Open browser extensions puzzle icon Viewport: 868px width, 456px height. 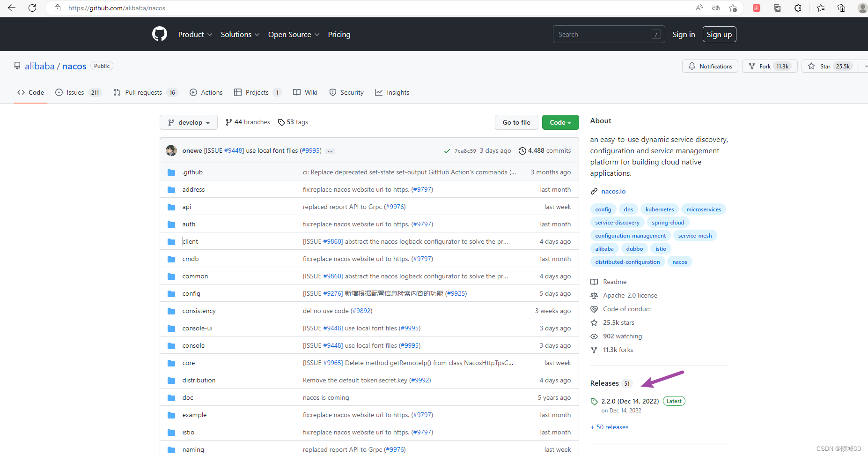coord(798,8)
